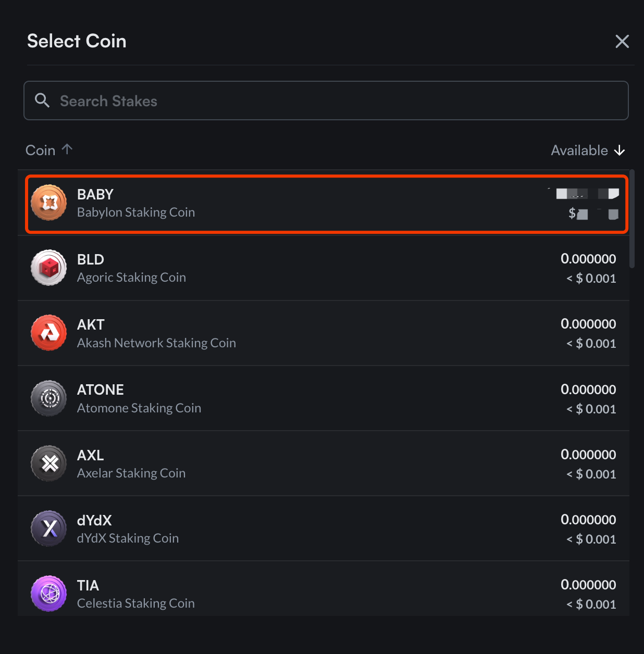Close the Select Coin dialog

622,41
